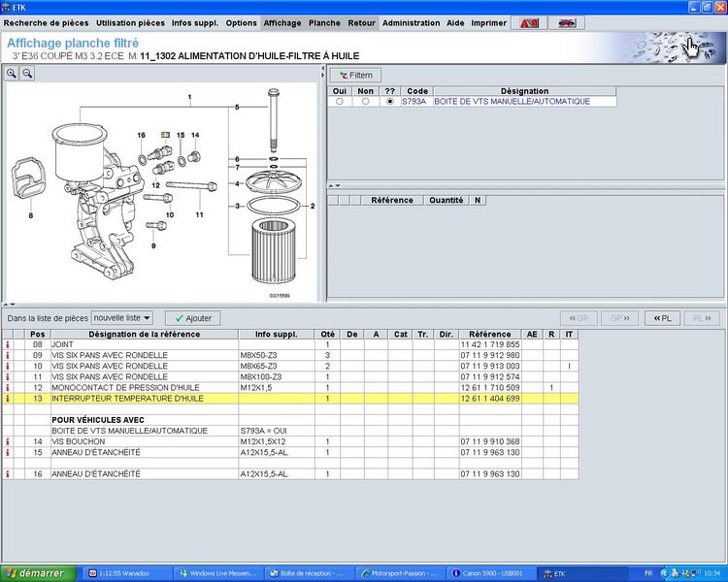
Task: Switch to Boîte de réception taskbar item
Action: pyautogui.click(x=308, y=573)
